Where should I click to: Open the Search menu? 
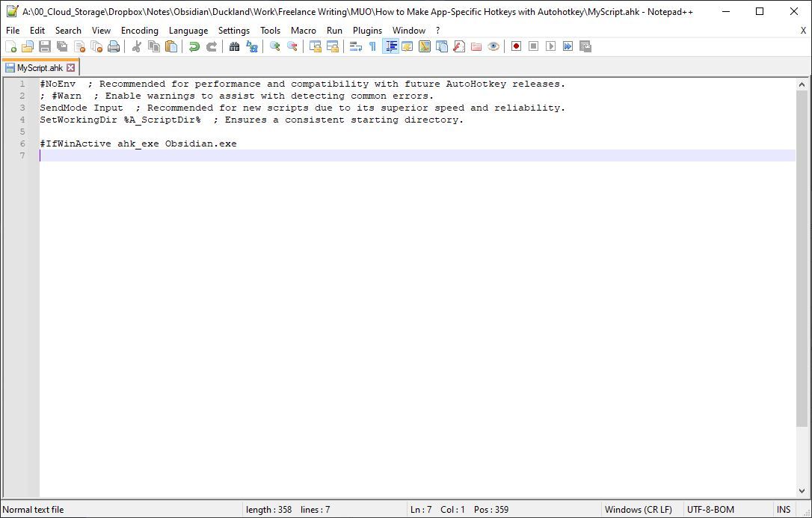point(68,31)
